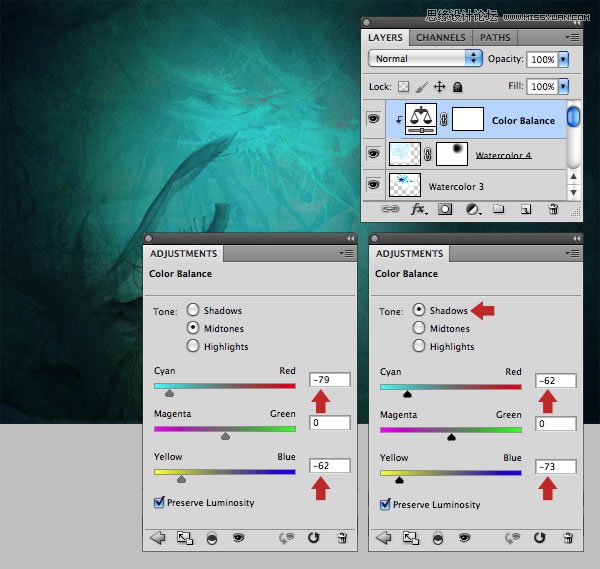Reset adjustment defaults in left Adjustments panel
The image size is (600, 569).
pos(313,538)
